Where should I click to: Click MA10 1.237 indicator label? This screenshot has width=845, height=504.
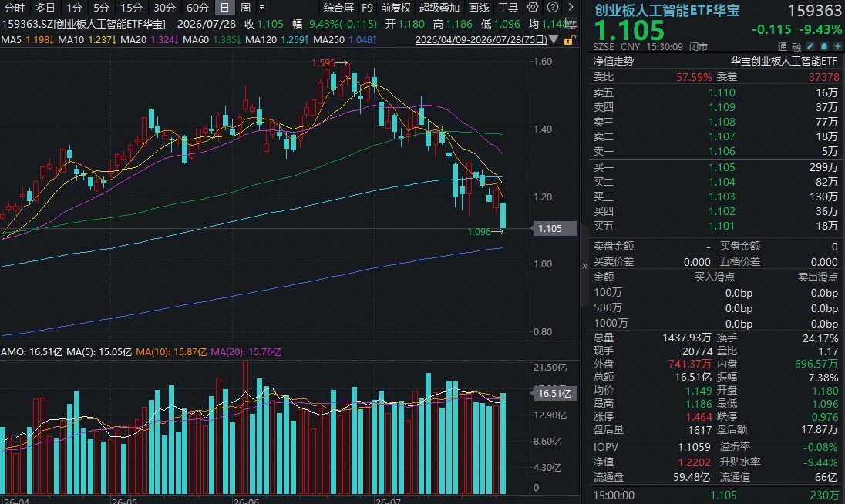pyautogui.click(x=87, y=39)
